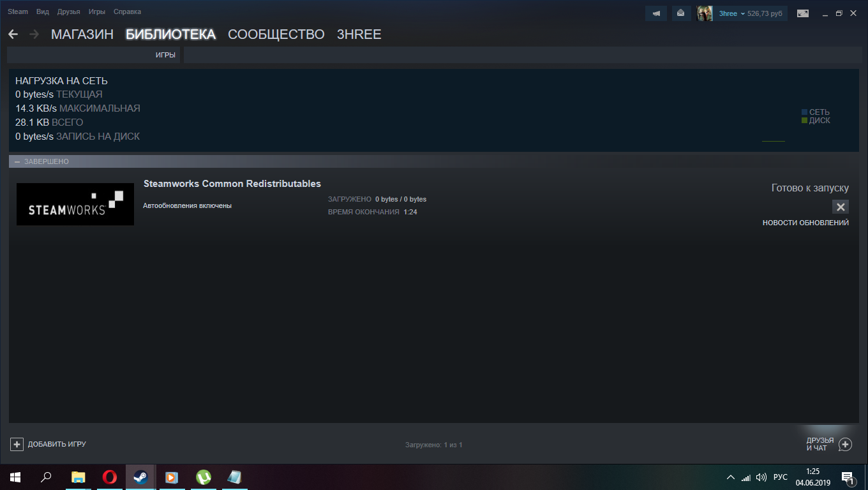Open Steamworks Common Redistributables title
This screenshot has height=490, width=868.
click(x=232, y=184)
